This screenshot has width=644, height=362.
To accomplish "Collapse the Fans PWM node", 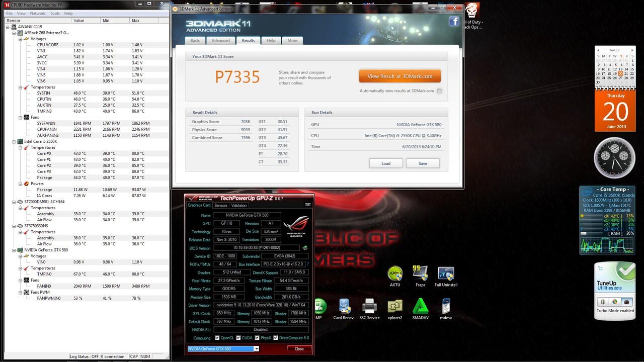I will coord(20,292).
